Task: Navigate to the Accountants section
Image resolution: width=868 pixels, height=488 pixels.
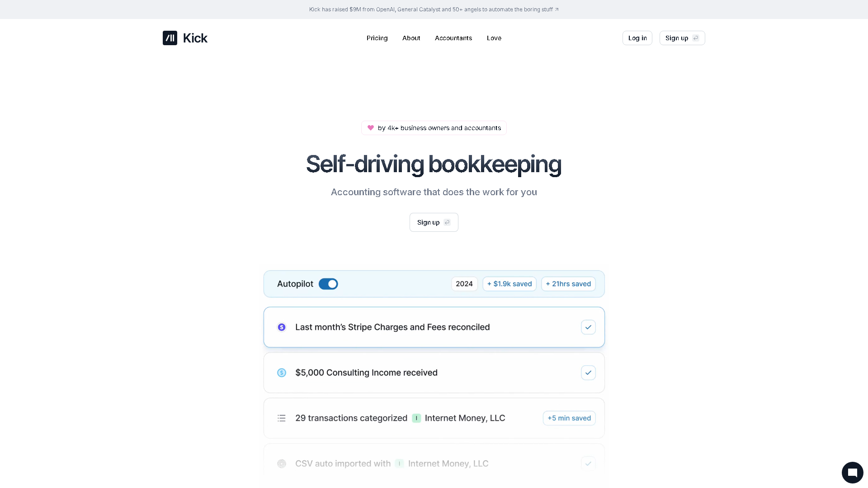Action: (x=453, y=38)
